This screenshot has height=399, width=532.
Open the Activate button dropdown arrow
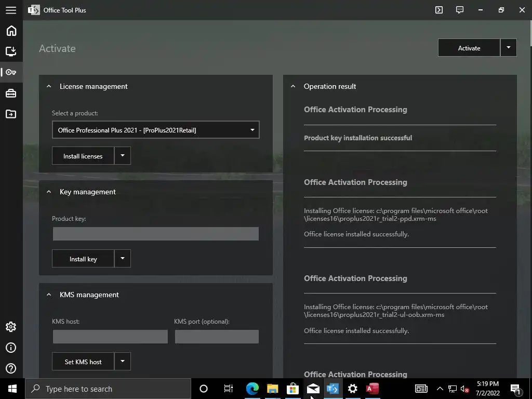pyautogui.click(x=508, y=48)
